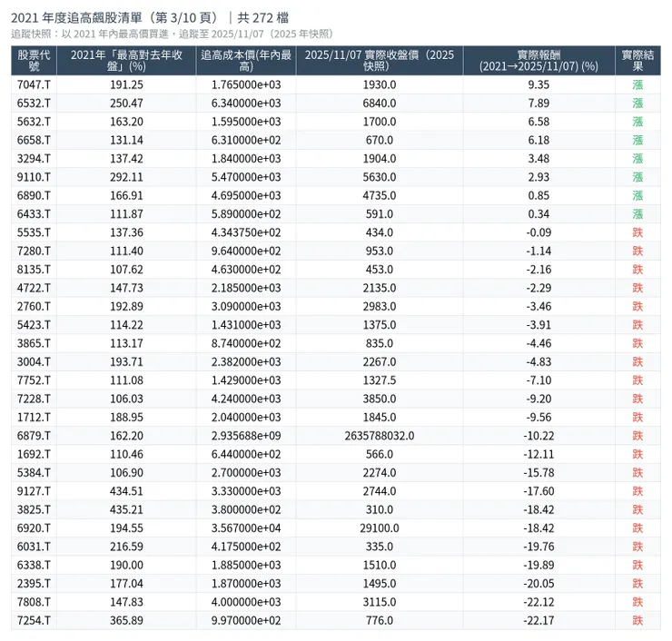Click the 4.000000e+03 cost price cell
Image resolution: width=672 pixels, height=641 pixels.
click(x=246, y=602)
